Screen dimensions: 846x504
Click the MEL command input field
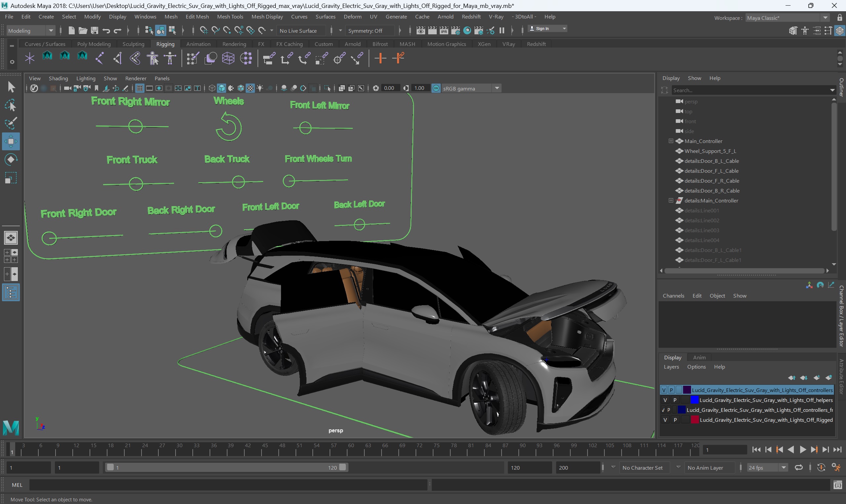click(x=228, y=485)
